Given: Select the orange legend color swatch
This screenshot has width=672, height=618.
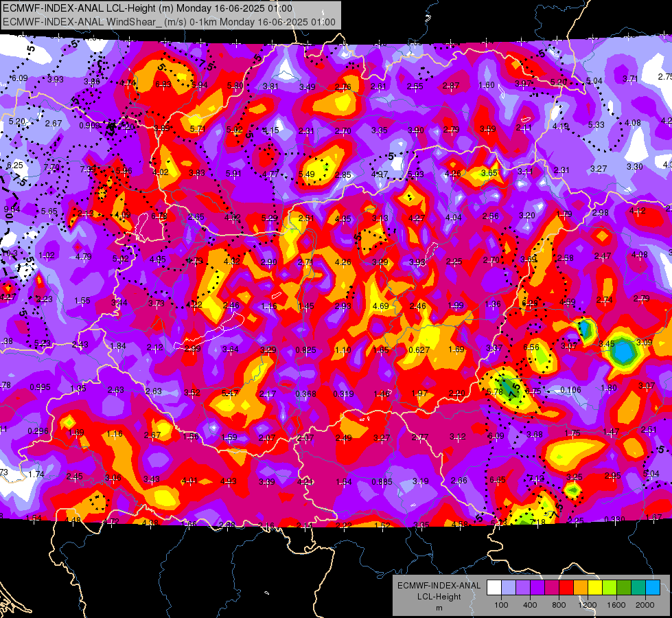Looking at the screenshot, I should tap(580, 588).
